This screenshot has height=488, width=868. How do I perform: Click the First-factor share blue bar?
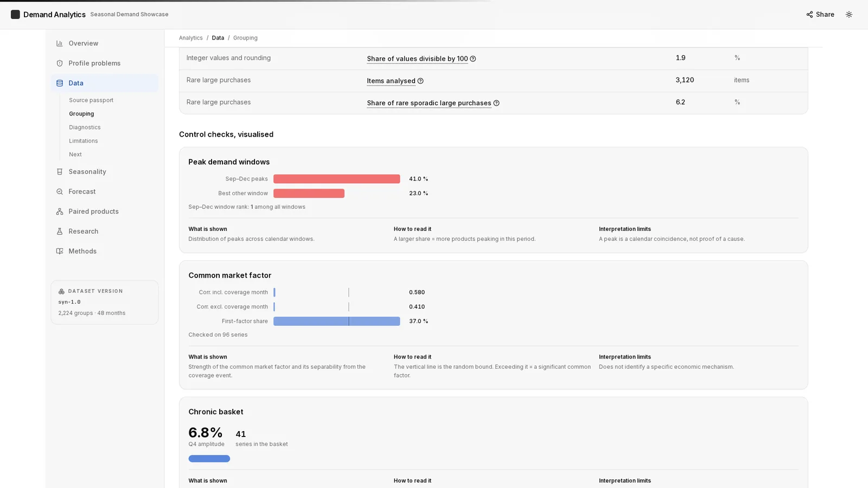pyautogui.click(x=337, y=322)
